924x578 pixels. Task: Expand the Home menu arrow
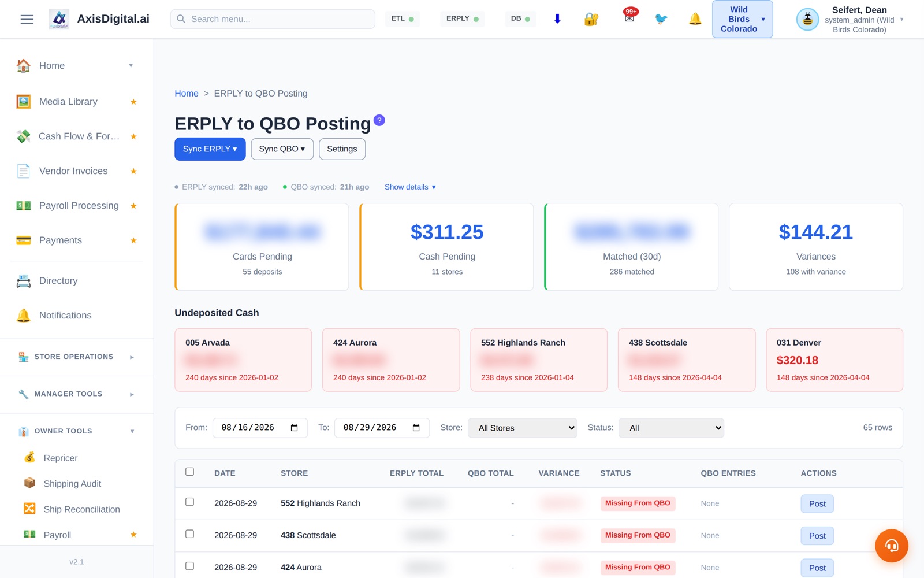[x=131, y=66]
